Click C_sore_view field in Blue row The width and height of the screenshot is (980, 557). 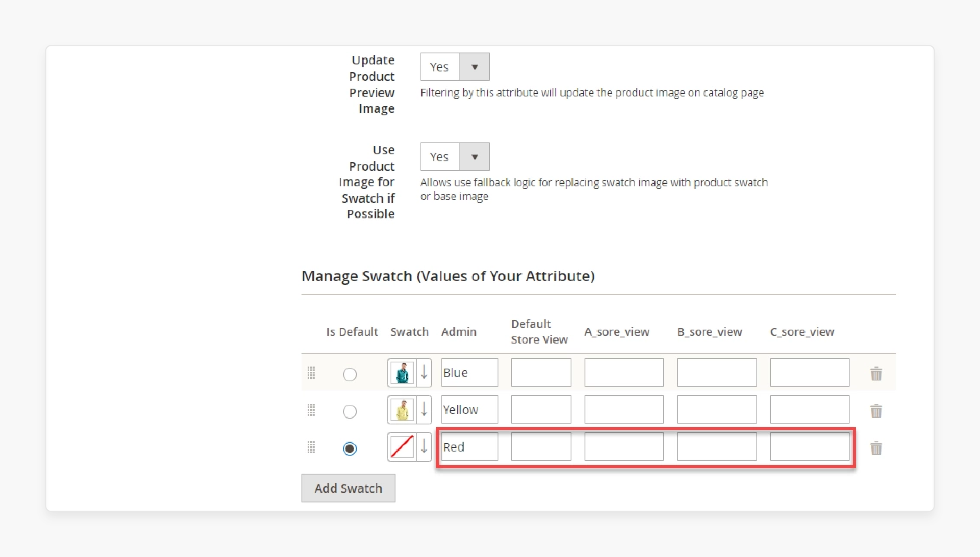pyautogui.click(x=809, y=372)
